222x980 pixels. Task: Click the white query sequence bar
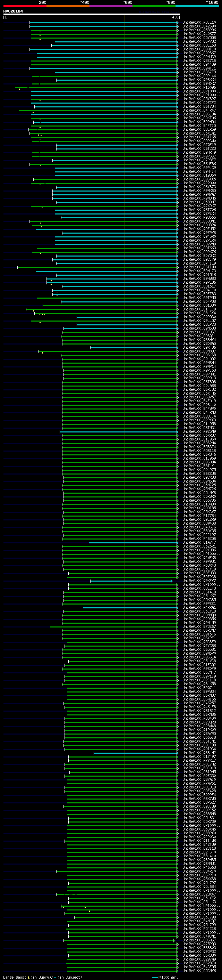click(92, 14)
